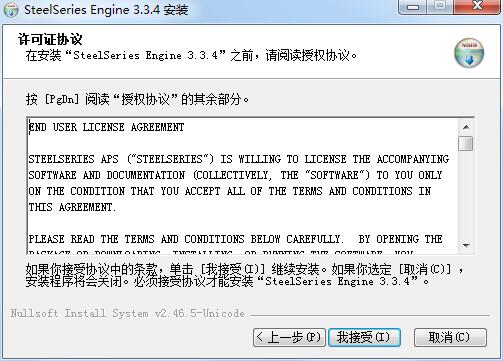Click the SteelSeries installer title bar icon
This screenshot has width=503, height=361.
click(11, 10)
